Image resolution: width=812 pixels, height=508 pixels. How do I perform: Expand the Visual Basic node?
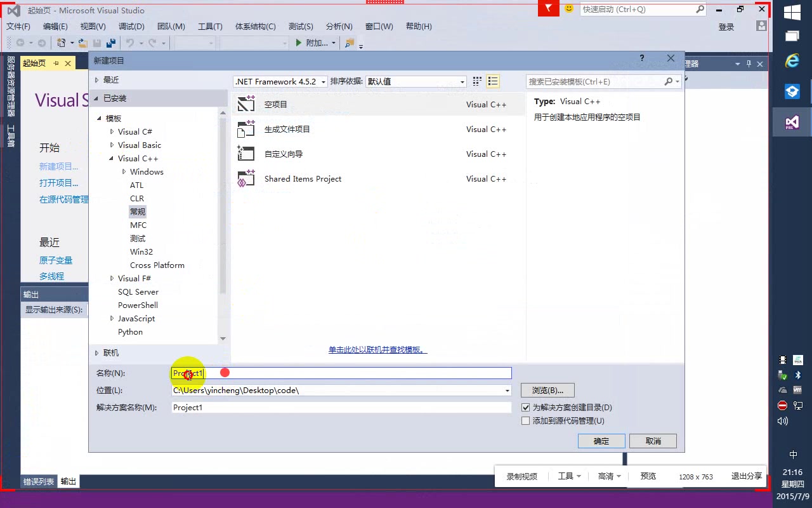pos(112,145)
